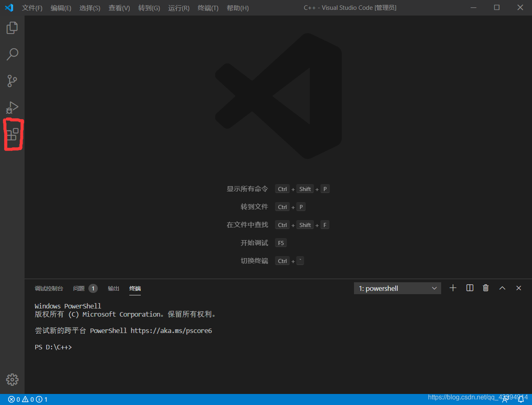Click the PS D:\C++> prompt line
Screen dimensions: 532x405
click(x=53, y=347)
